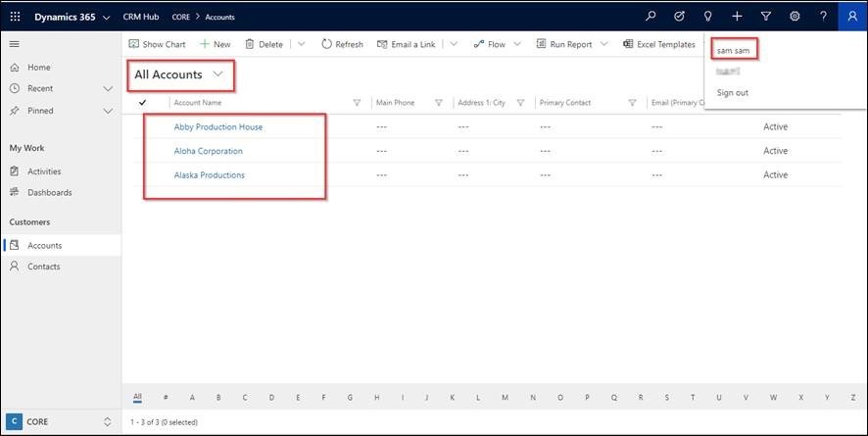
Task: Expand the All Accounts view selector
Action: [x=217, y=74]
